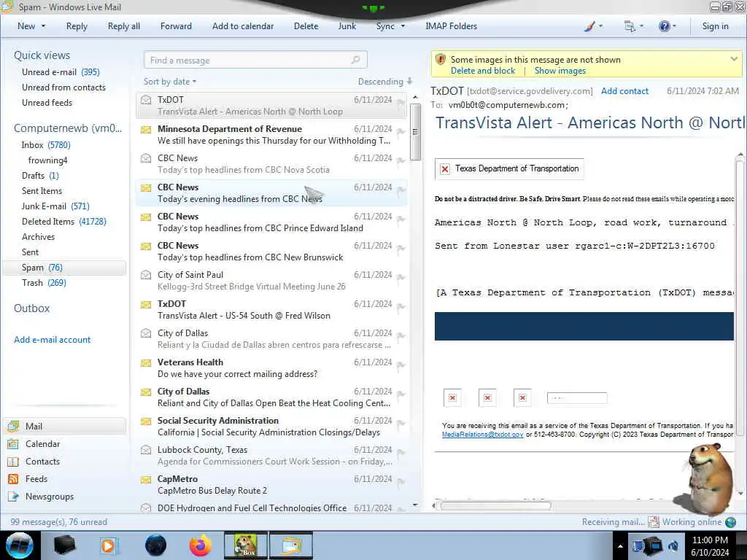Open the Calendar shortcut icon
This screenshot has height=560, width=747.
[13, 444]
